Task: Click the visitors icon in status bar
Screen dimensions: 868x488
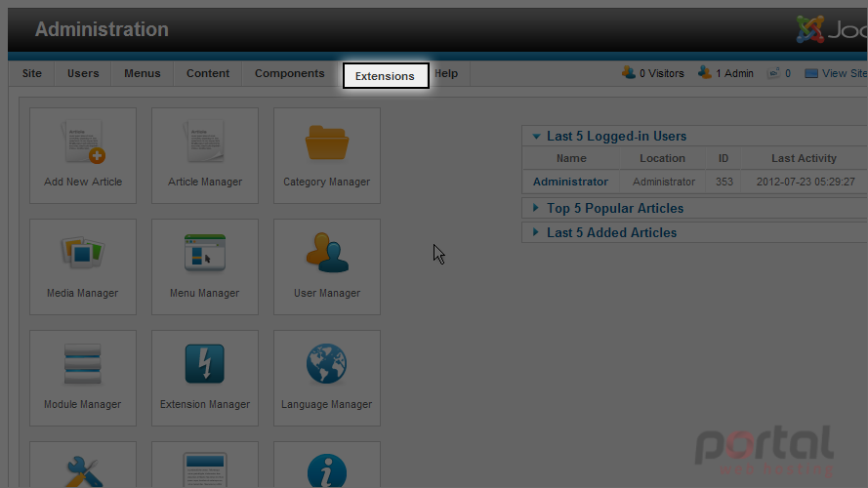Action: tap(629, 72)
